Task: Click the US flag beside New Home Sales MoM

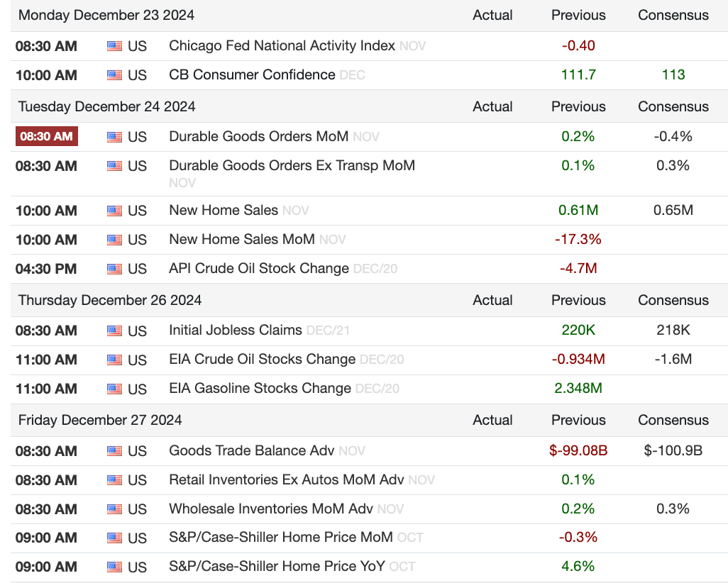Action: point(114,240)
